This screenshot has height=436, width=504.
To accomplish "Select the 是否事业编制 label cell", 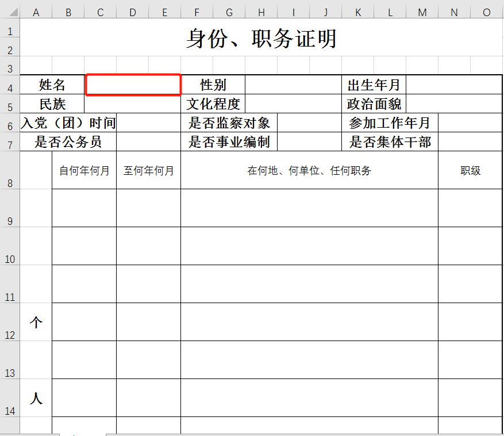I will [x=230, y=141].
